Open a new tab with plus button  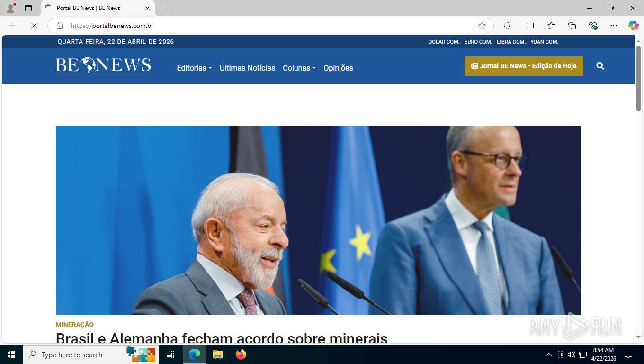coord(165,8)
